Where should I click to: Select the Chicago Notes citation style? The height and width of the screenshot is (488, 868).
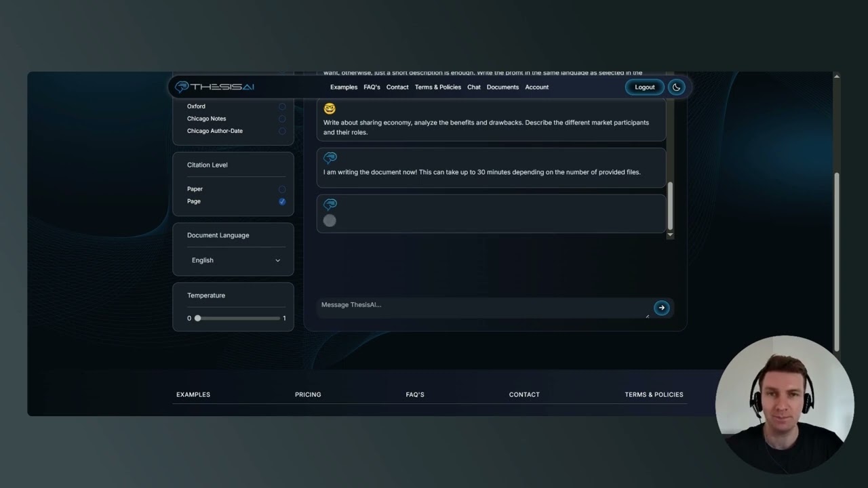click(282, 119)
